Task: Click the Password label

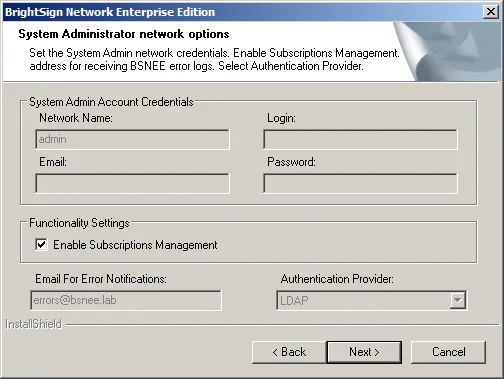Action: 291,162
